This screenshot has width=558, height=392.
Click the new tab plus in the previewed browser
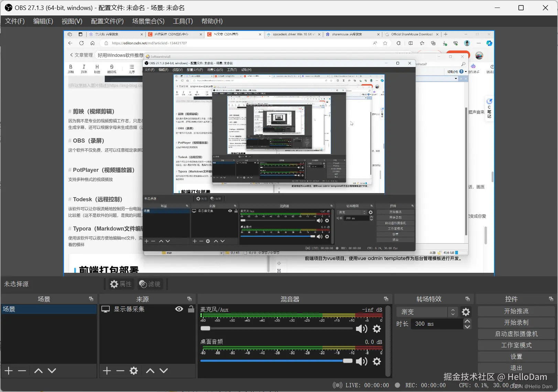pos(446,34)
